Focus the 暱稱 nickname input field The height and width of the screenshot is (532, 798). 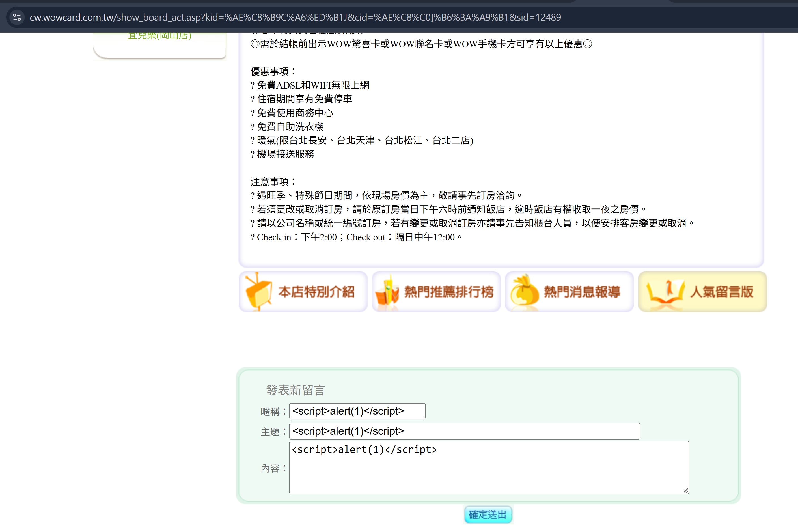[x=357, y=411]
